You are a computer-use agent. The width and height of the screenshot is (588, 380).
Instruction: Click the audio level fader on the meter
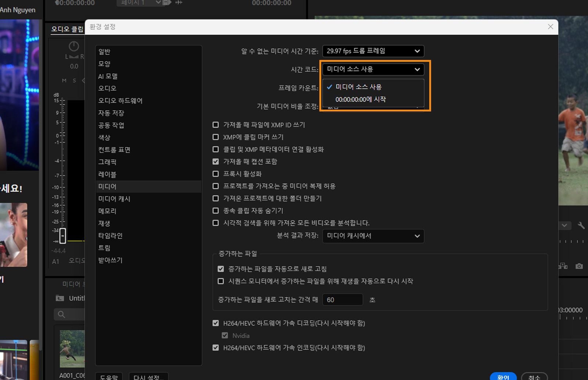[x=62, y=236]
